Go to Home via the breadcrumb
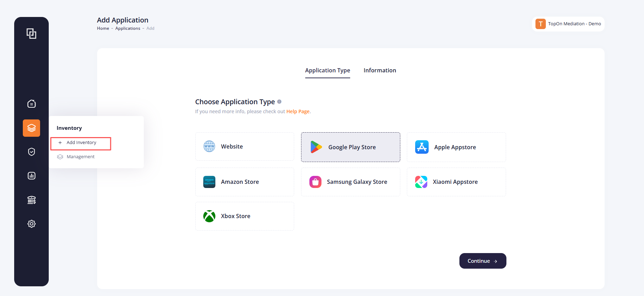 click(103, 28)
